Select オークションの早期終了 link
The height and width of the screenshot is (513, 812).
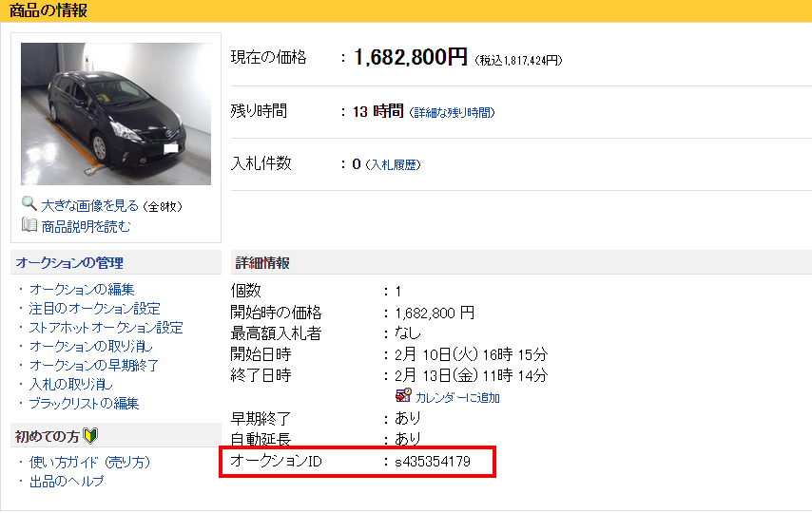(94, 366)
